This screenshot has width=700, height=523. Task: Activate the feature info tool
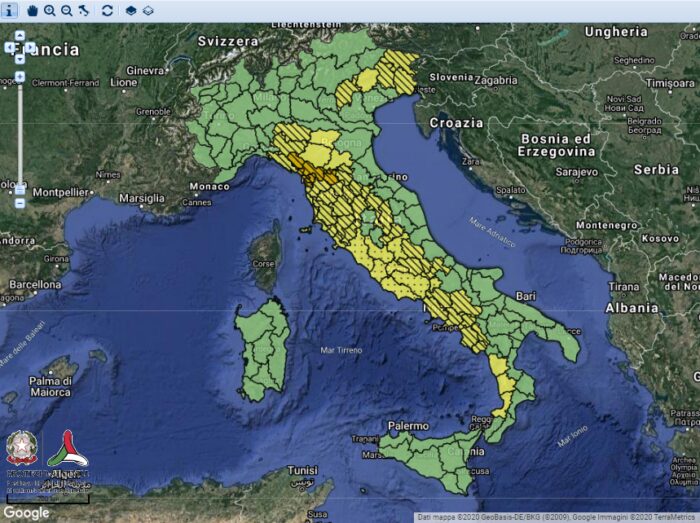(x=9, y=10)
